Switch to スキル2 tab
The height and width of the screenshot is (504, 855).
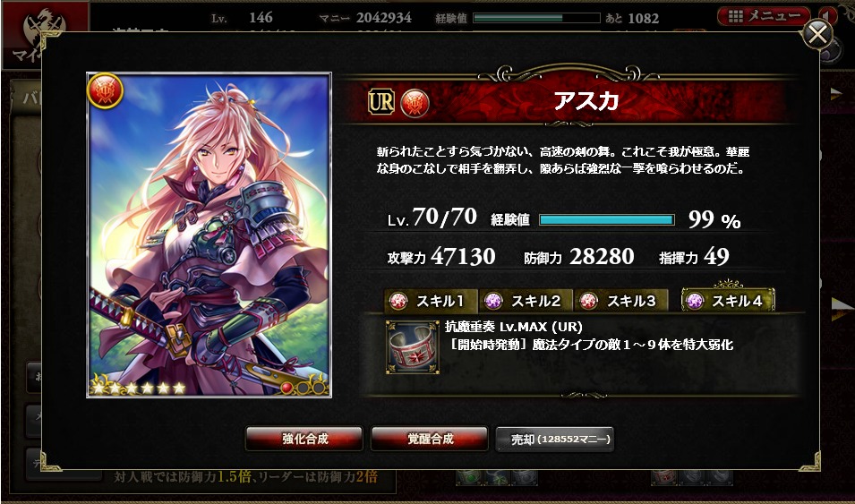(x=526, y=301)
